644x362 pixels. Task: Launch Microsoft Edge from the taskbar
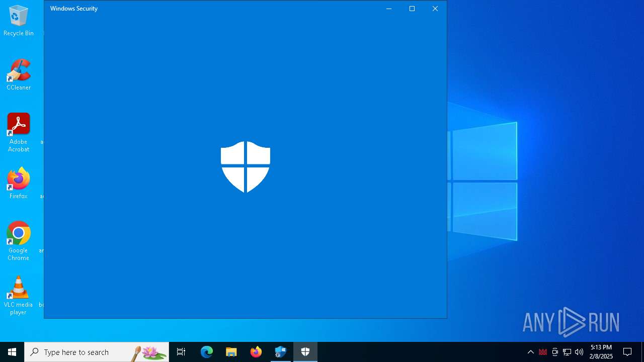point(207,352)
